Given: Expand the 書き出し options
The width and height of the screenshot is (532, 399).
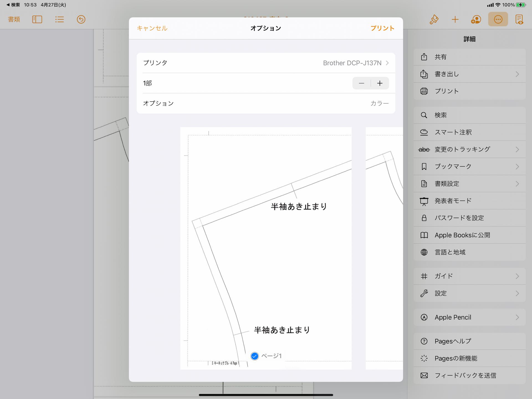Looking at the screenshot, I should pos(469,74).
